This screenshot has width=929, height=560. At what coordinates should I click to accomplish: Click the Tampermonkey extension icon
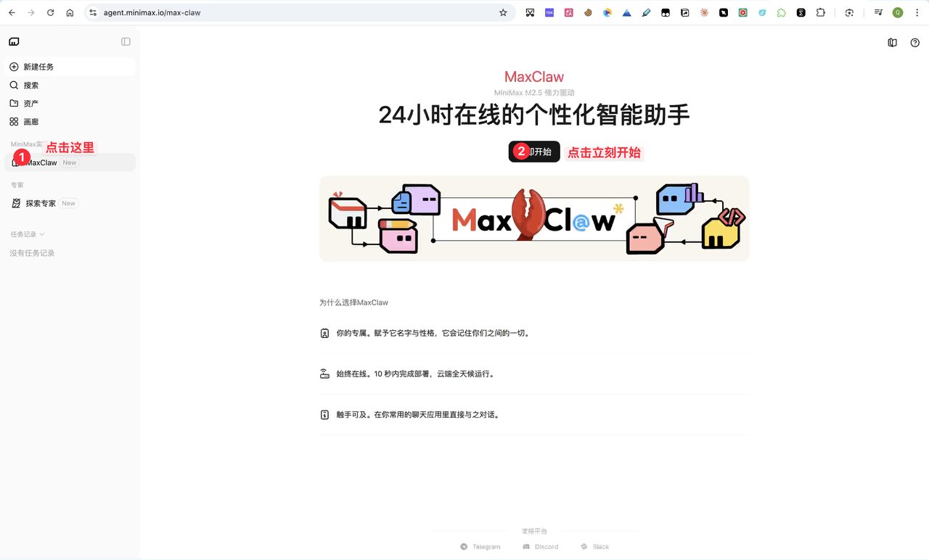(666, 12)
